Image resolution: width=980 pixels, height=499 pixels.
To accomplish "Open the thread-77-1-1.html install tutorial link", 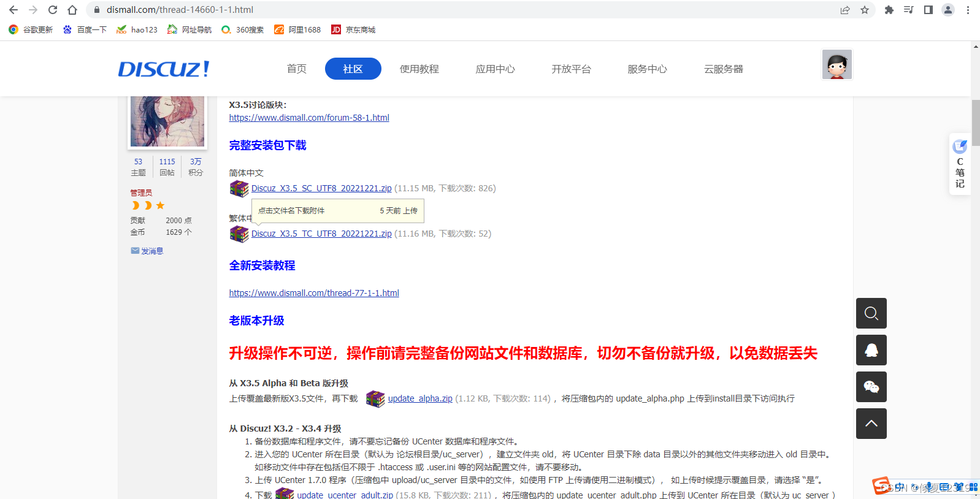I will [314, 293].
